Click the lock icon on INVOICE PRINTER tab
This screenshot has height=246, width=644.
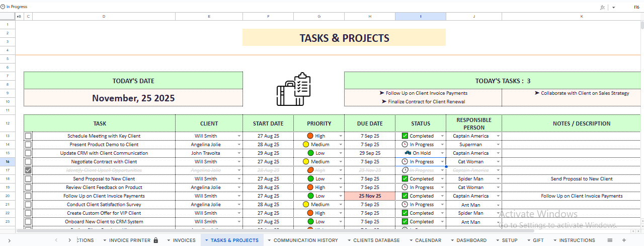(x=155, y=240)
